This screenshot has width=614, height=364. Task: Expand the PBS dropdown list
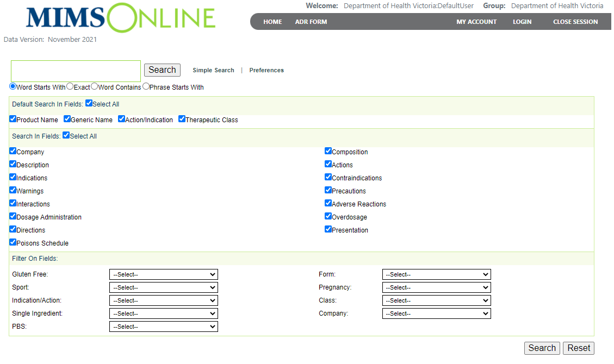(x=163, y=326)
